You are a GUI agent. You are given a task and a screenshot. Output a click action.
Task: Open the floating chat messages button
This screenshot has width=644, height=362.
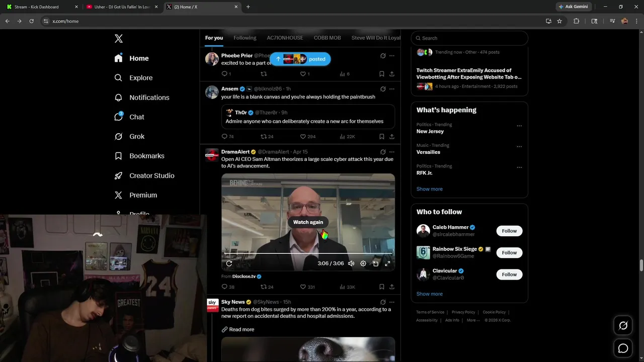[x=623, y=348]
